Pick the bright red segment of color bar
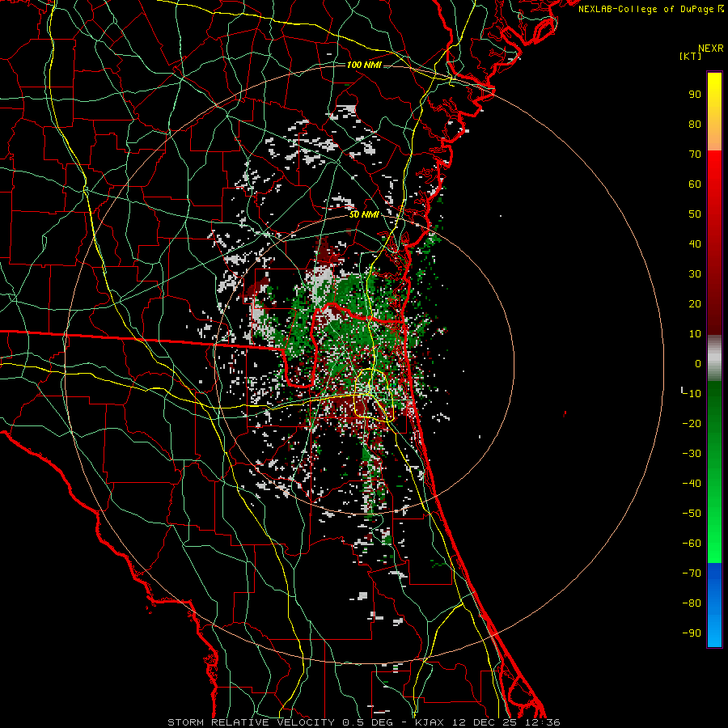 coord(714,171)
